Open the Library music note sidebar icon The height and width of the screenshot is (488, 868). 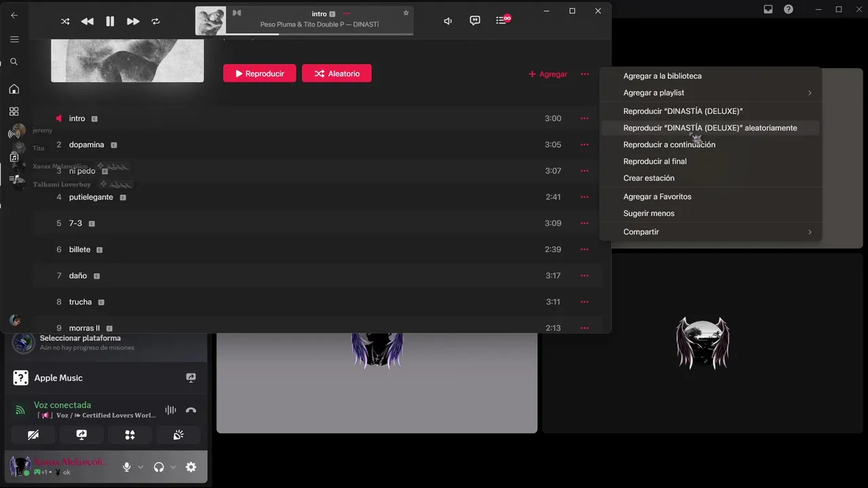coord(14,157)
